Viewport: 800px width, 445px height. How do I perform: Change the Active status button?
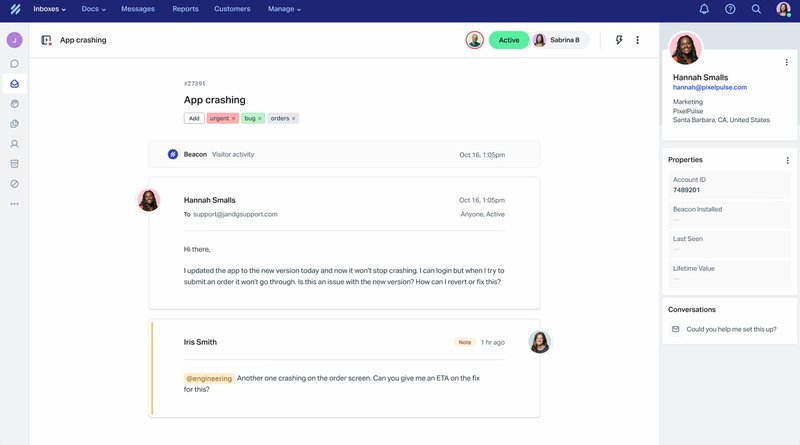(x=509, y=40)
